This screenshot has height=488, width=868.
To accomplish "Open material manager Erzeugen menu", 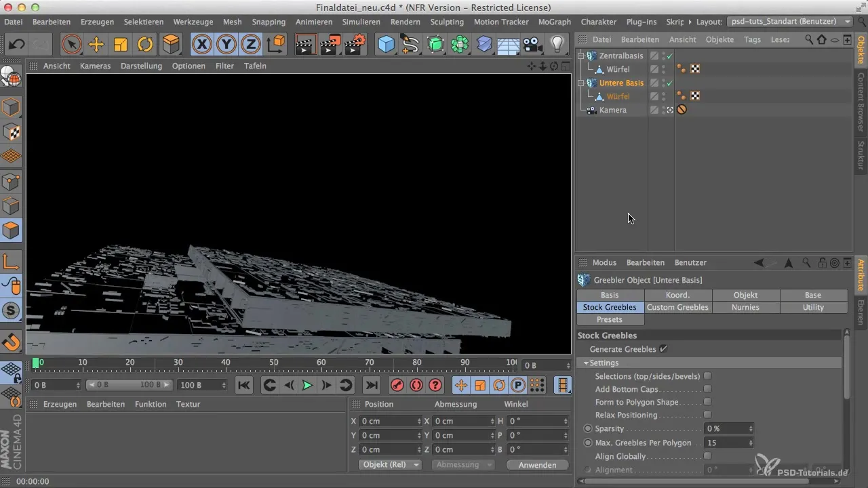I will (x=60, y=404).
